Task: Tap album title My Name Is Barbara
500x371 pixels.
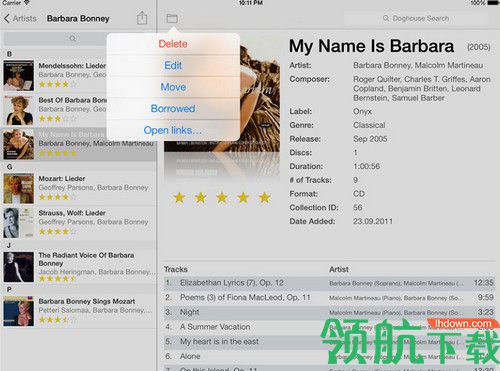Action: [371, 46]
